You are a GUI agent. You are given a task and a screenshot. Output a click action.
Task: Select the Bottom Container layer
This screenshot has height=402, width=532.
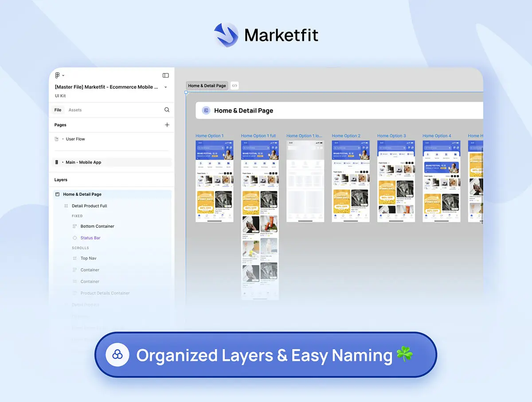[x=97, y=226]
